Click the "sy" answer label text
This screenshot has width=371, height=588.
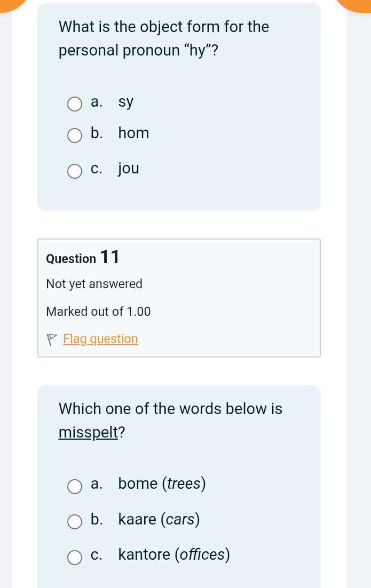(126, 101)
